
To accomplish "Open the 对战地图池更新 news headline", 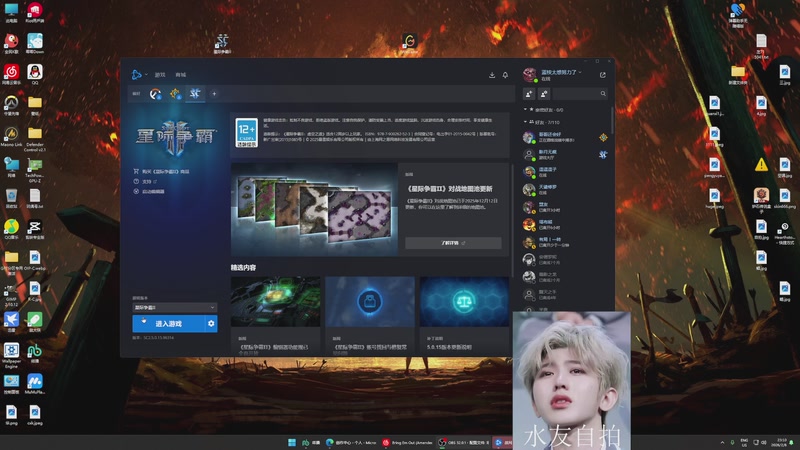I will [x=449, y=189].
